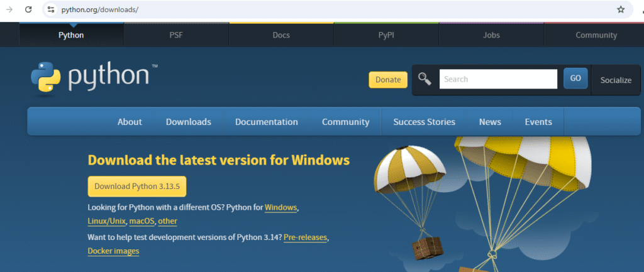
Task: Open the PSF top tab
Action: [176, 35]
